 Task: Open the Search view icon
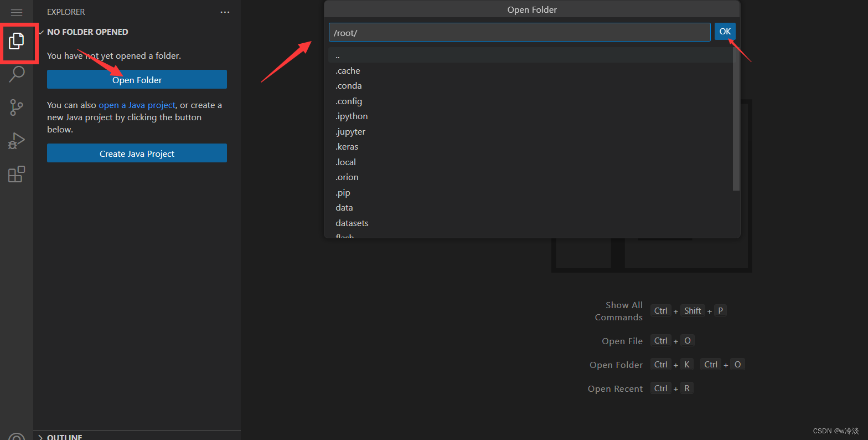17,74
